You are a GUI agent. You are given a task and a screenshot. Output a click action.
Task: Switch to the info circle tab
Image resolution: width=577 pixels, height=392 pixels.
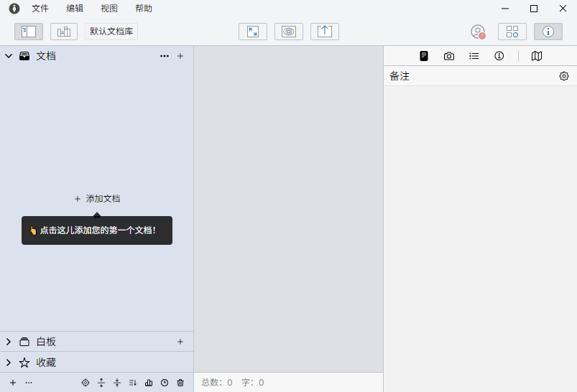pos(499,56)
